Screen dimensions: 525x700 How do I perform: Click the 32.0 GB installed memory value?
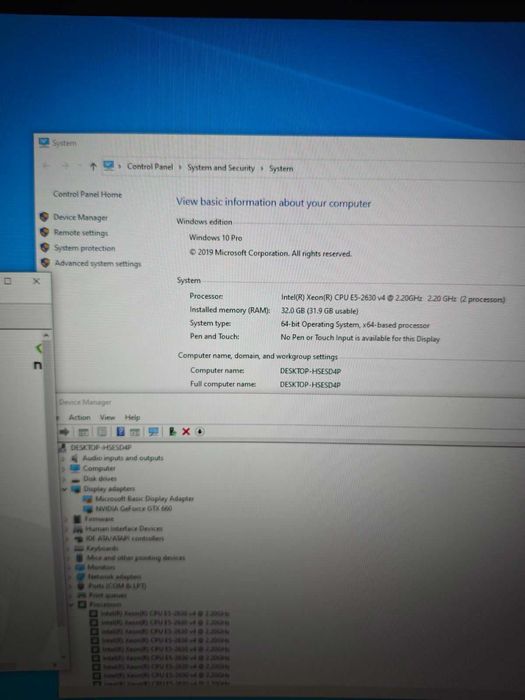319,311
